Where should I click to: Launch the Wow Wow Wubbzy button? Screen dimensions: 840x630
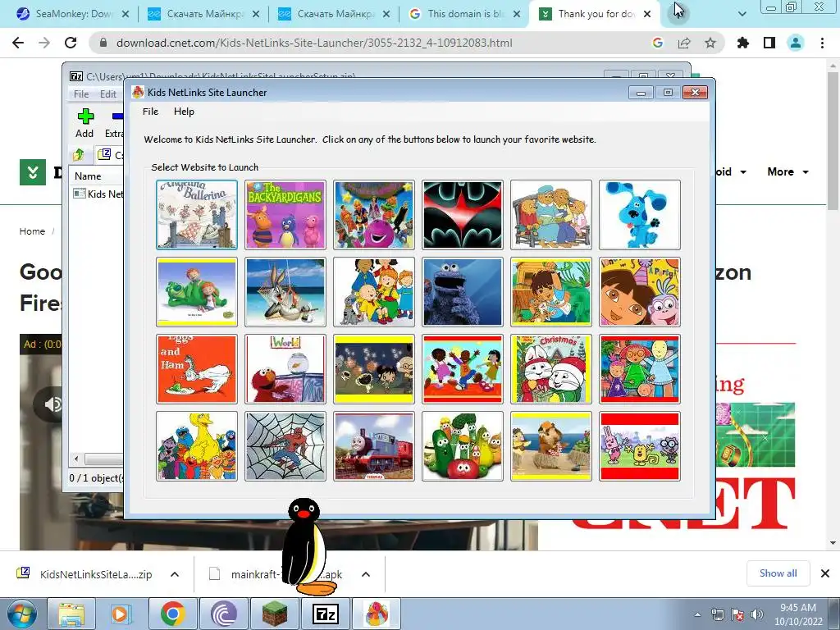tap(640, 446)
